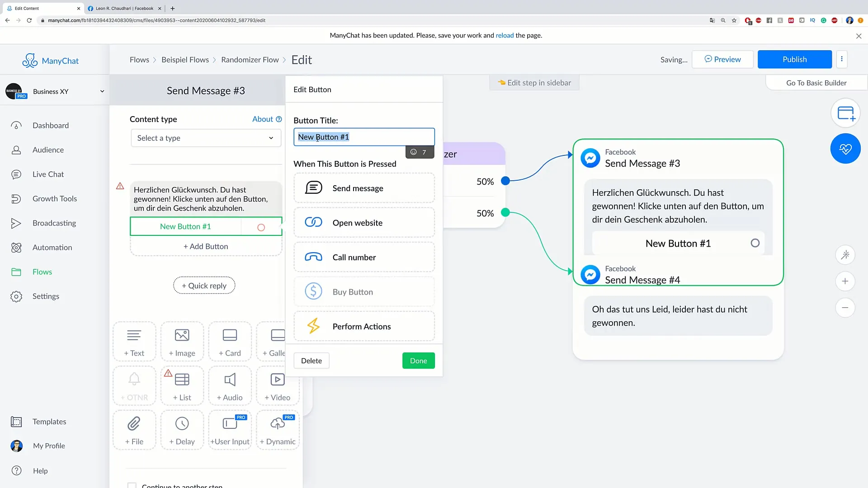
Task: Select the Randomizer Flow menu item
Action: 250,59
